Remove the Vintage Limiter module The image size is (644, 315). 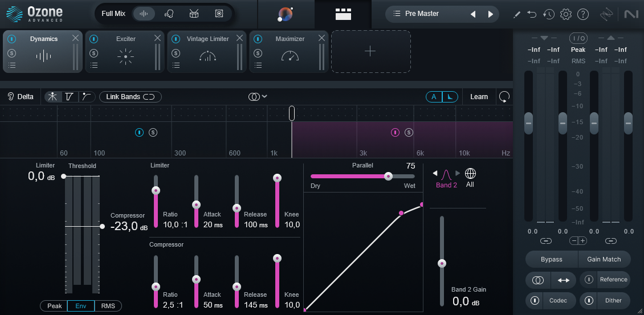240,38
